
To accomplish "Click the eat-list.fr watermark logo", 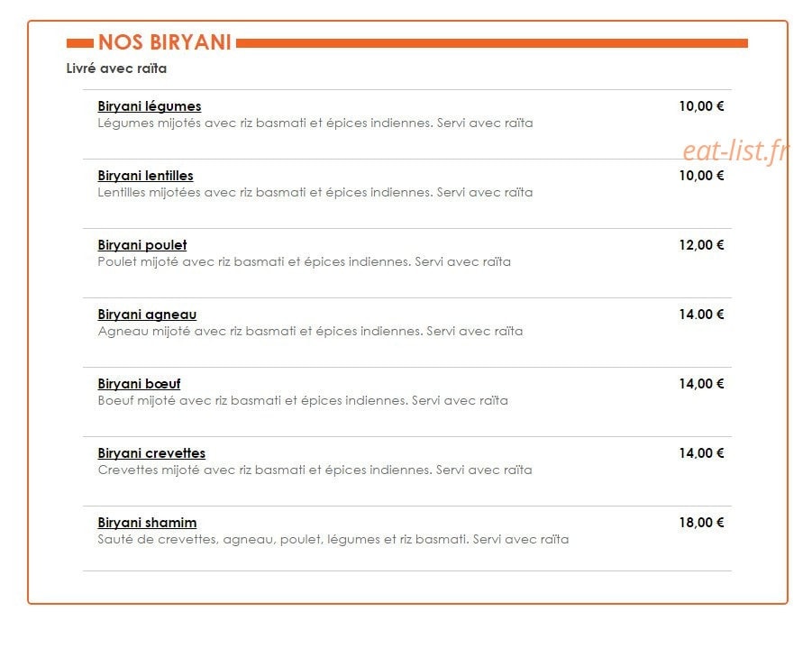I will [735, 151].
